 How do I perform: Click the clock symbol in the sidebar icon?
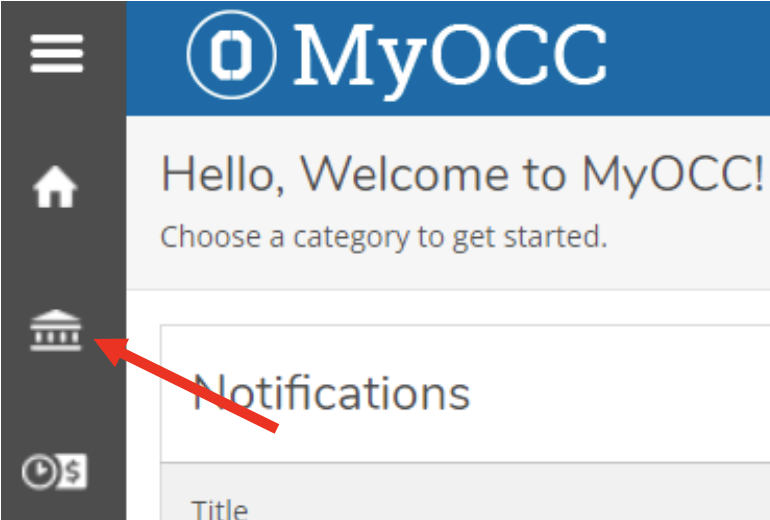(40, 473)
